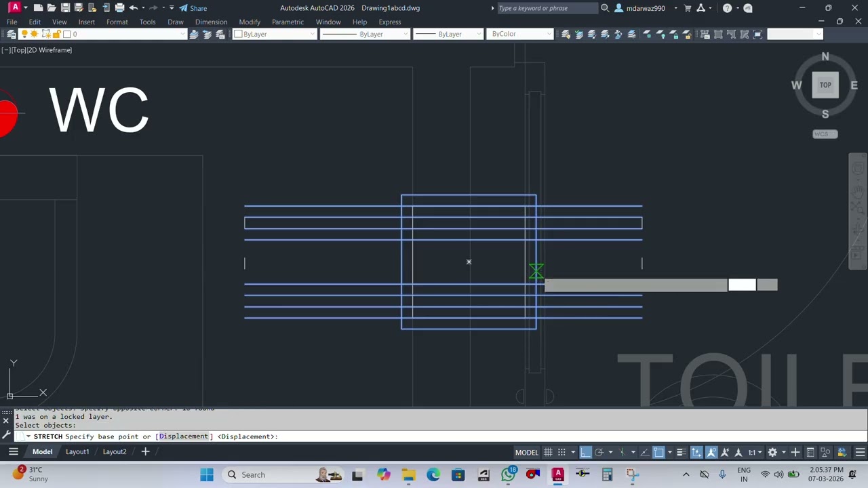Toggle drawing grid display
Viewport: 868px width, 488px height.
tap(548, 452)
